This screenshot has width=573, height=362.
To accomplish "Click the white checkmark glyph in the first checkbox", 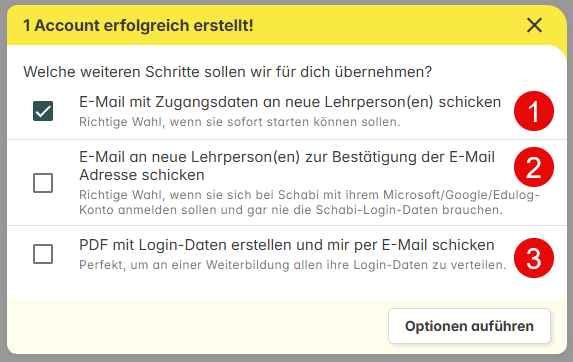I will pos(43,111).
